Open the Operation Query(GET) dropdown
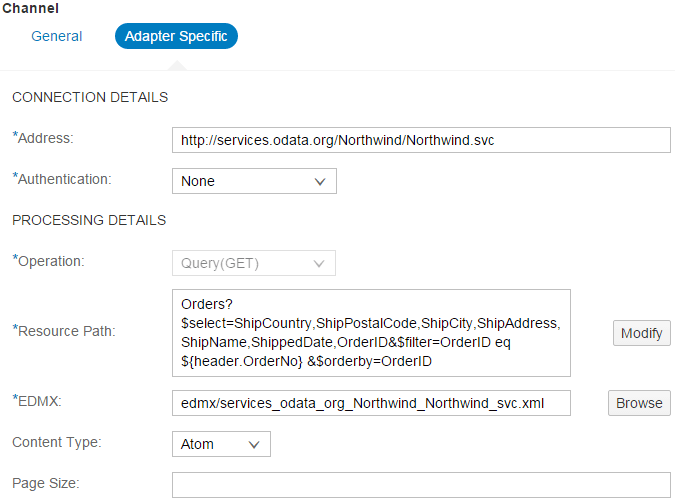The image size is (675, 502). click(254, 263)
